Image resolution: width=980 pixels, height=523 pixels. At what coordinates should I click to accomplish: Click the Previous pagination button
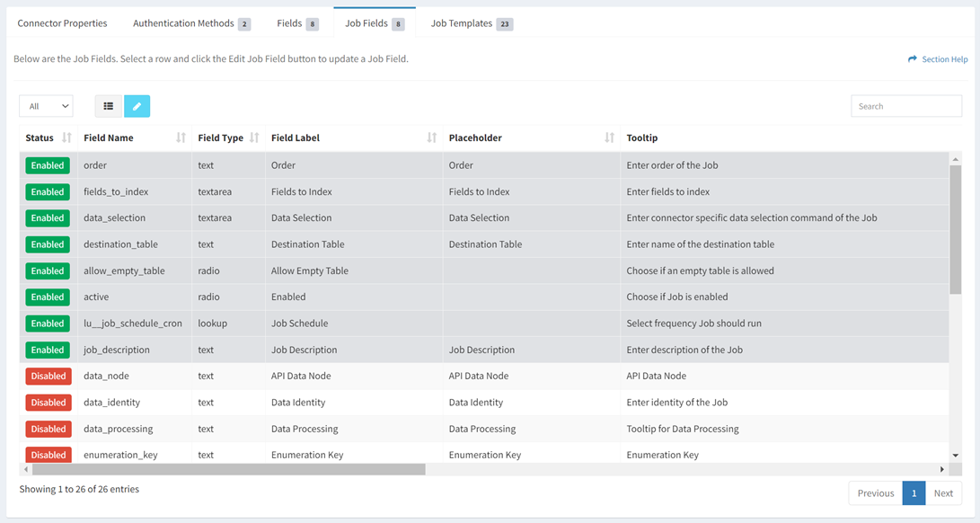pyautogui.click(x=874, y=492)
